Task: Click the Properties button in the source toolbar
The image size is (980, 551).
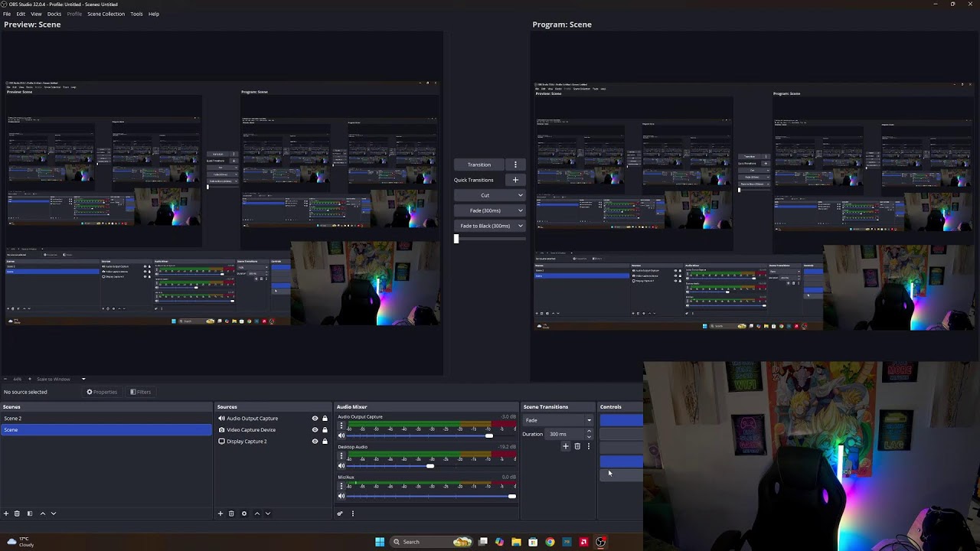Action: tap(102, 392)
